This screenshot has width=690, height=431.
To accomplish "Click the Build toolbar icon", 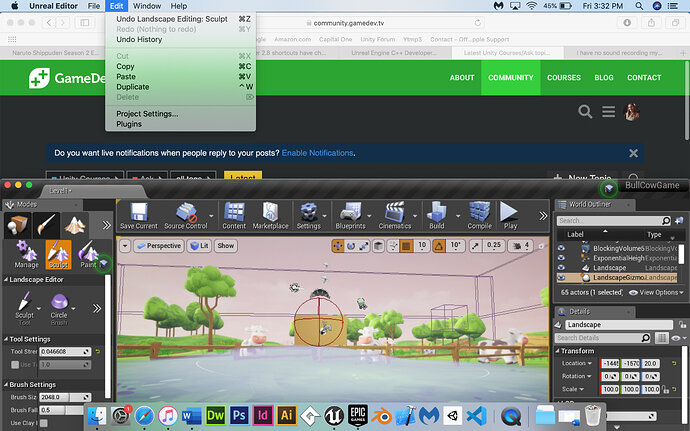I will [x=437, y=216].
